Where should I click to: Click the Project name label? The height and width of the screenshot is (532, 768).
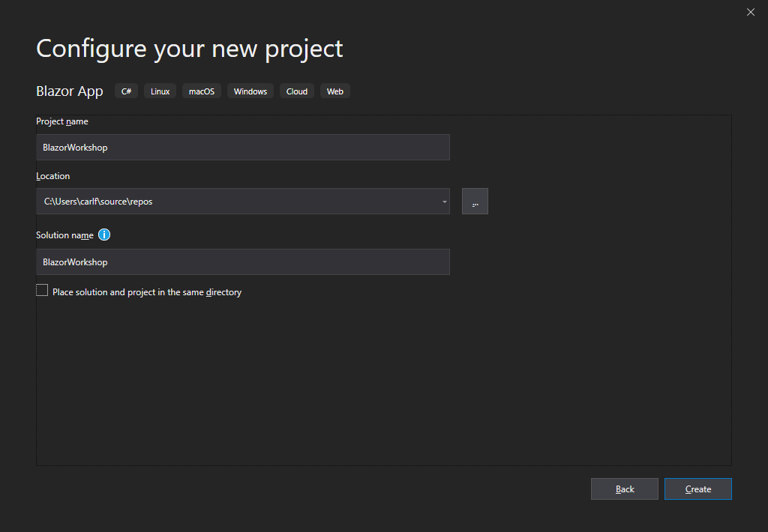62,121
